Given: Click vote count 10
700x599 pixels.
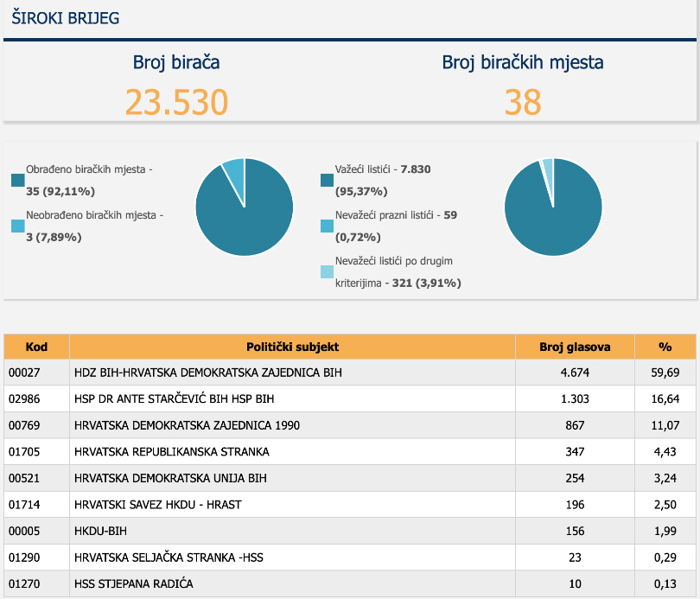Looking at the screenshot, I should click(575, 583).
